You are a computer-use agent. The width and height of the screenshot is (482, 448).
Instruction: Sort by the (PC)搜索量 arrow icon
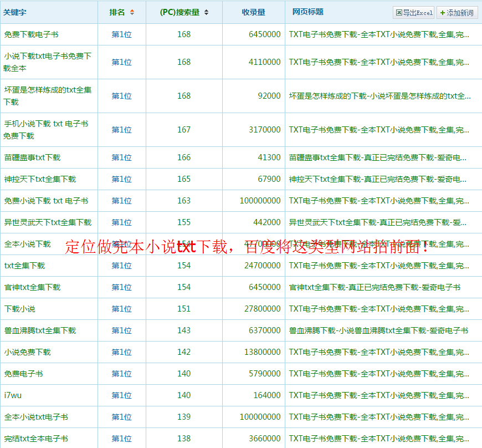tap(206, 12)
